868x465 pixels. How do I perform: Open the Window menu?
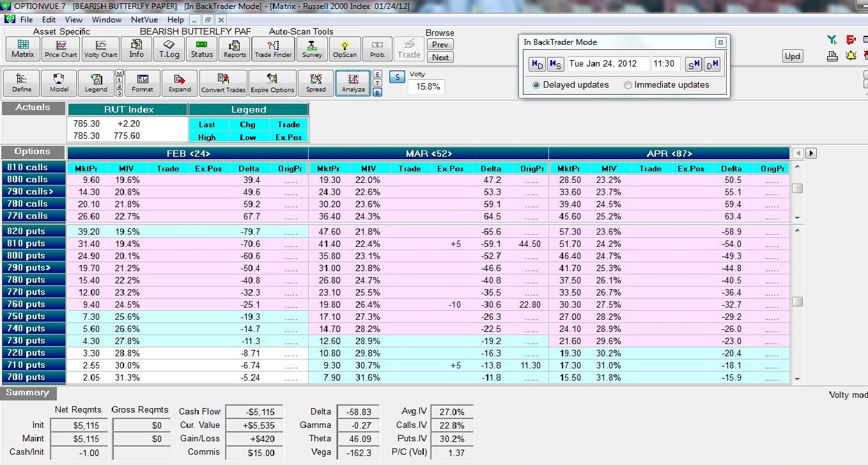(x=107, y=19)
